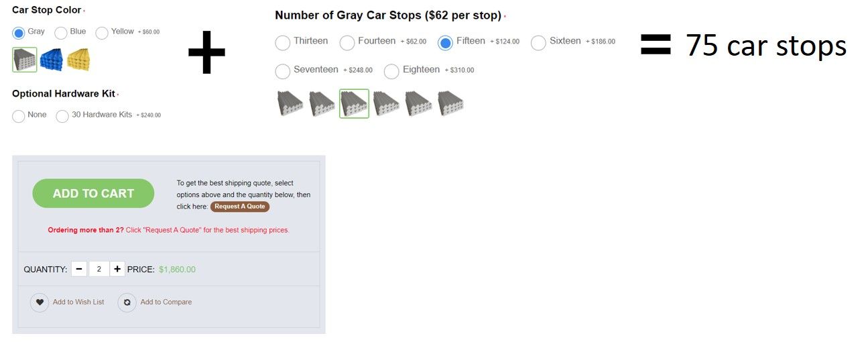This screenshot has width=868, height=342.
Task: Select Sixteen gray car stops
Action: click(x=538, y=43)
